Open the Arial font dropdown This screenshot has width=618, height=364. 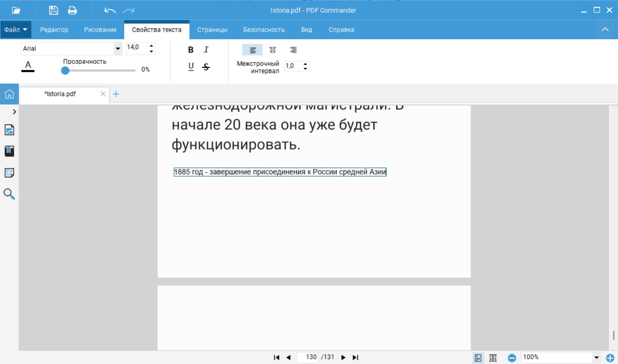(x=118, y=48)
